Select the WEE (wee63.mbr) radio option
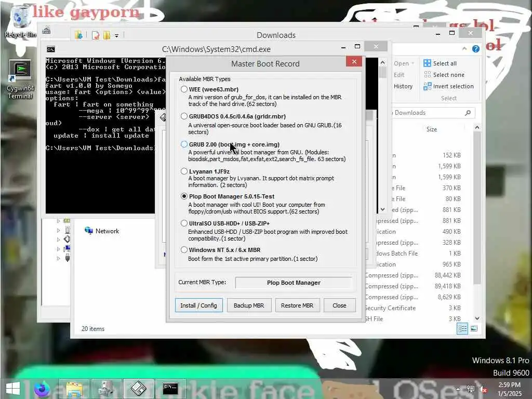Screen dimensions: 532x399 click(x=184, y=89)
